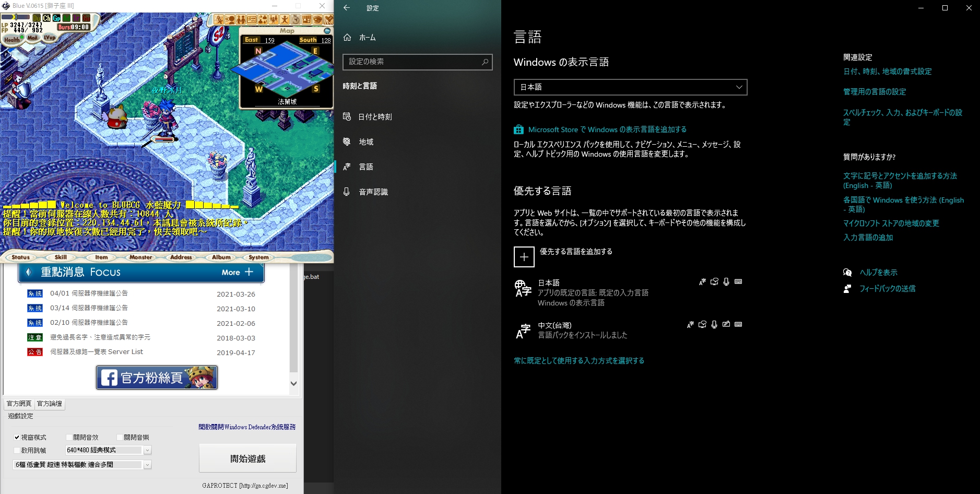Toggle the Gp group switch in game status panel
Viewport: 980px width, 494px height.
click(x=56, y=18)
